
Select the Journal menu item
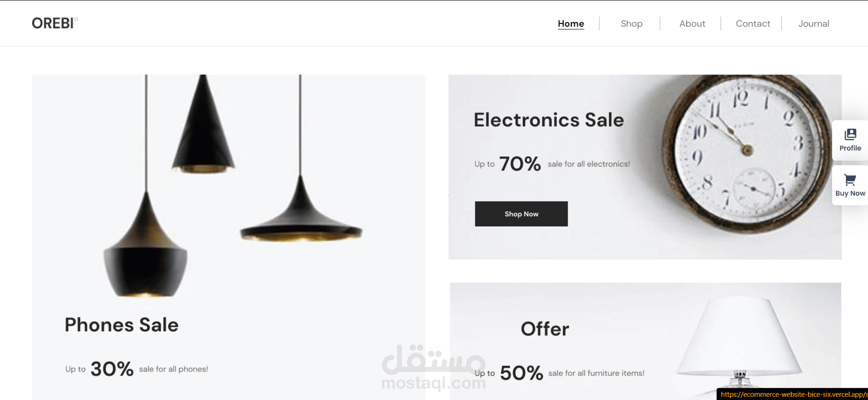(x=814, y=23)
